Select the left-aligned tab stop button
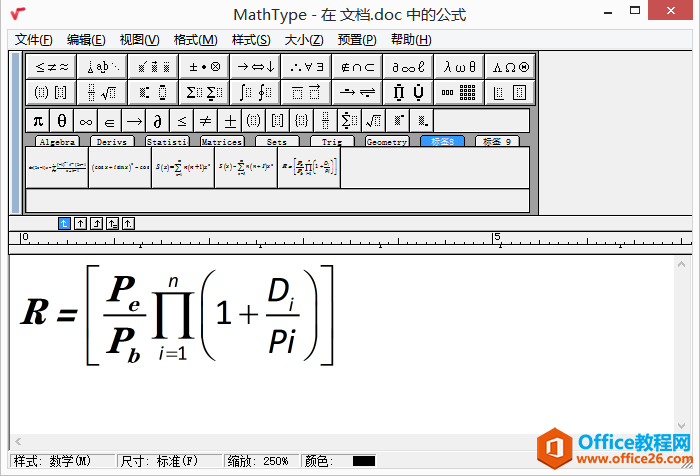The width and height of the screenshot is (700, 476). [x=65, y=223]
